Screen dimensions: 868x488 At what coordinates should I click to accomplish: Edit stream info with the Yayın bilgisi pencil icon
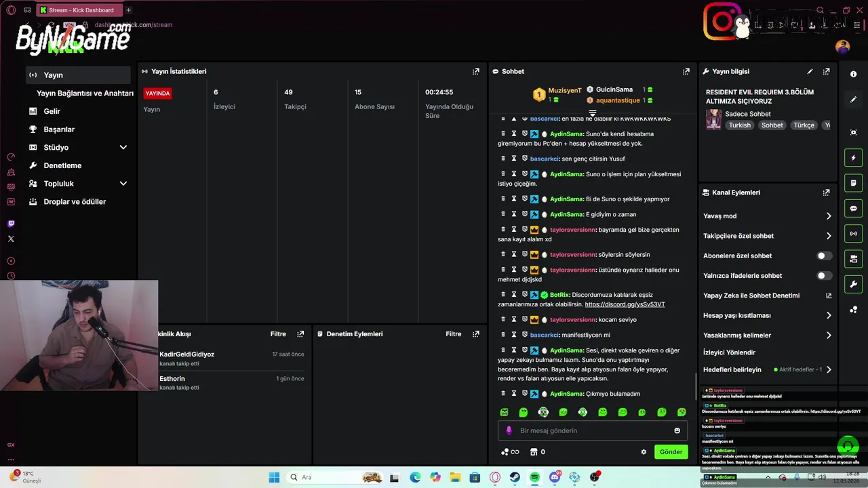[810, 71]
